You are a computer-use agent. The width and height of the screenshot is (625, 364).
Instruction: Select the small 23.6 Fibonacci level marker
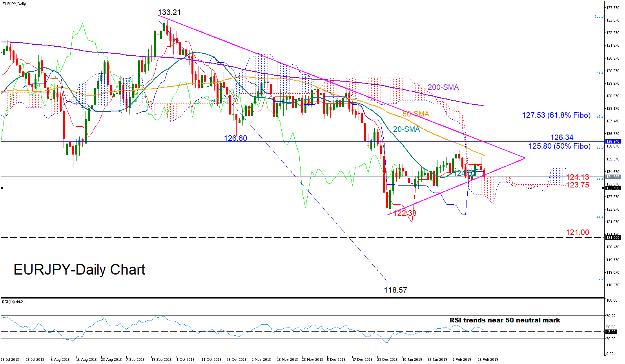600,217
